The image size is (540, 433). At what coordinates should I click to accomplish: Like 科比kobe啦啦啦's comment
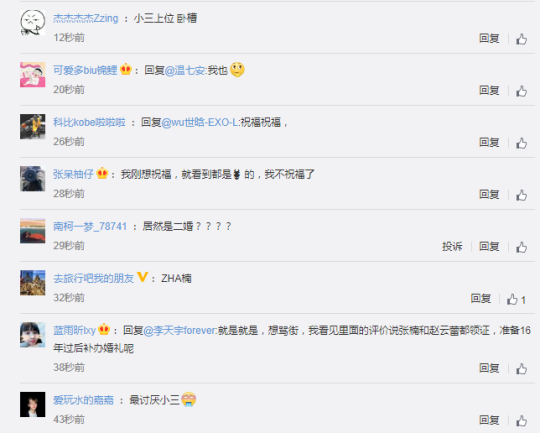pos(521,143)
